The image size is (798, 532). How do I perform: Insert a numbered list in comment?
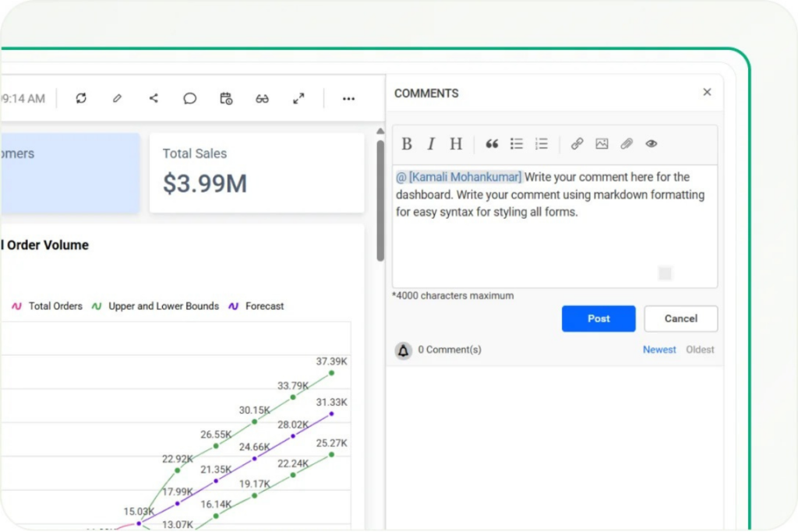542,144
